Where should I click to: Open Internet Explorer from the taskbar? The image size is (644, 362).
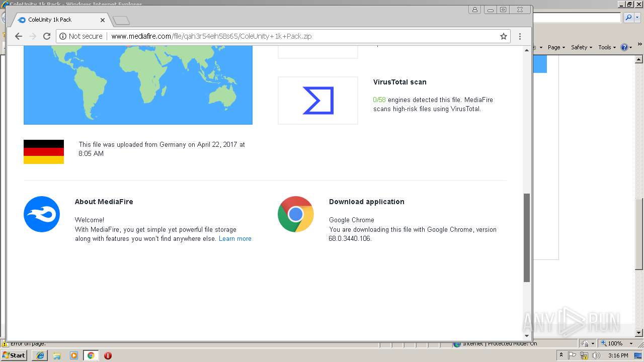point(41,355)
